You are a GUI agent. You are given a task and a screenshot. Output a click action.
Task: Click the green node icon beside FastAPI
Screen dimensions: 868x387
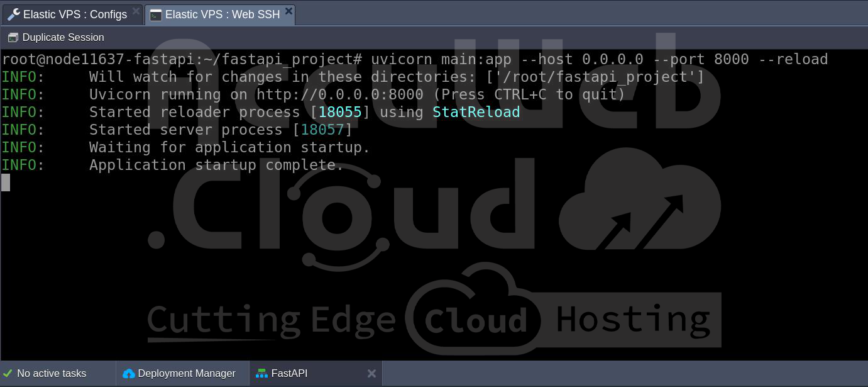click(262, 373)
